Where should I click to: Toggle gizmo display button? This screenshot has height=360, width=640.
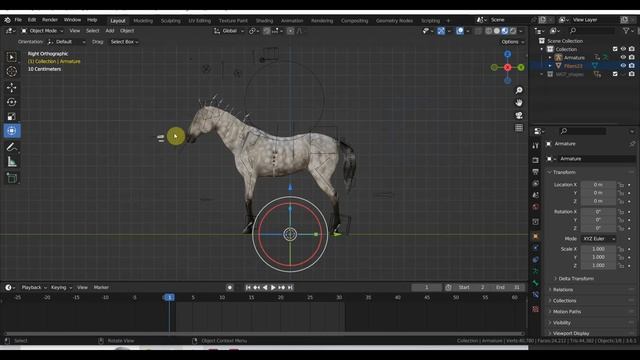(441, 31)
